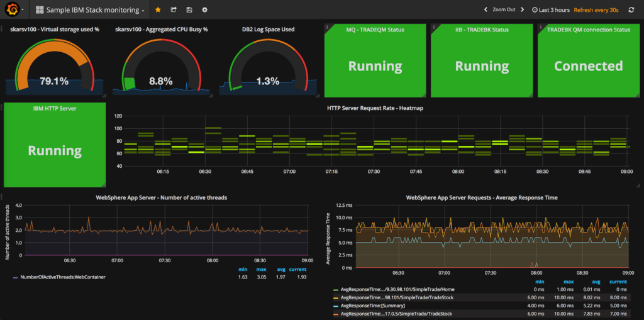Sort threads legend by max column

tap(262, 270)
